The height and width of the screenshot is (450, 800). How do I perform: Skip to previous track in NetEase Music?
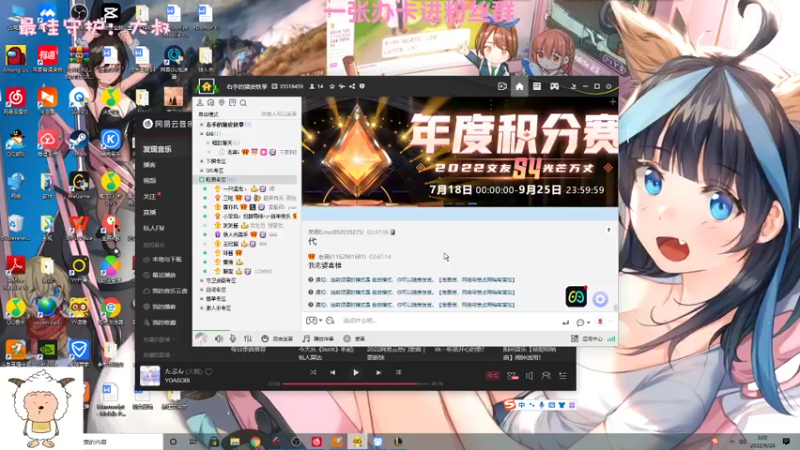[333, 373]
